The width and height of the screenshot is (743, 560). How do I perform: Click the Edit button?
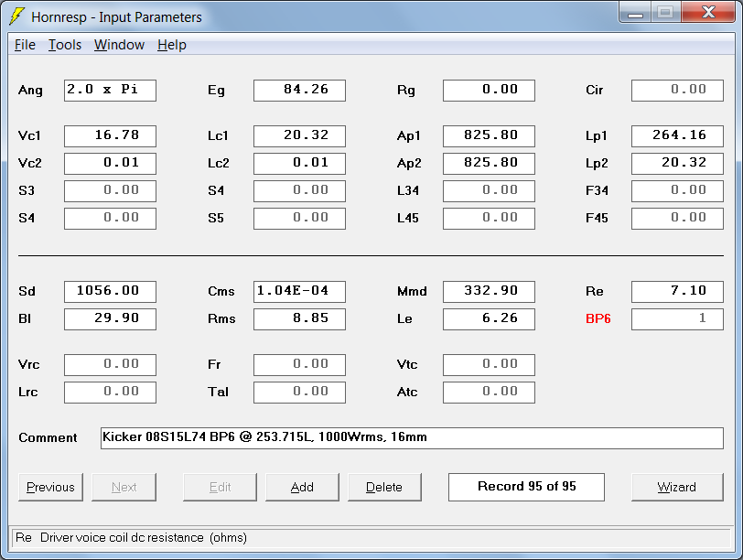220,487
